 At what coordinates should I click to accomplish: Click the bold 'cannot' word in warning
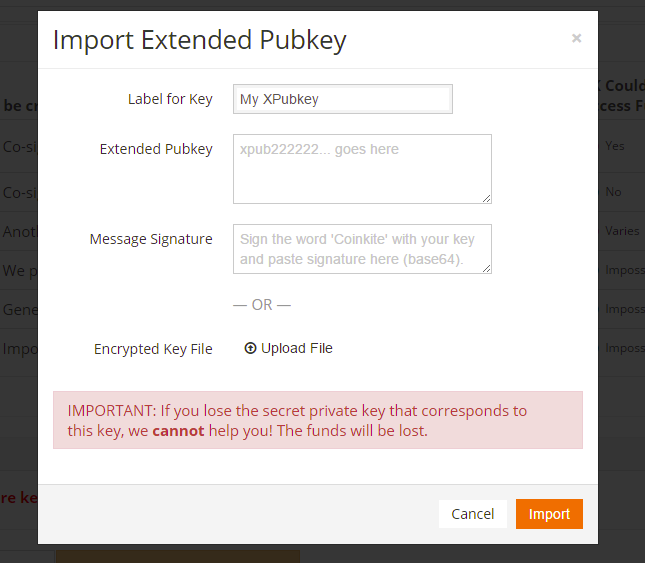tap(178, 431)
